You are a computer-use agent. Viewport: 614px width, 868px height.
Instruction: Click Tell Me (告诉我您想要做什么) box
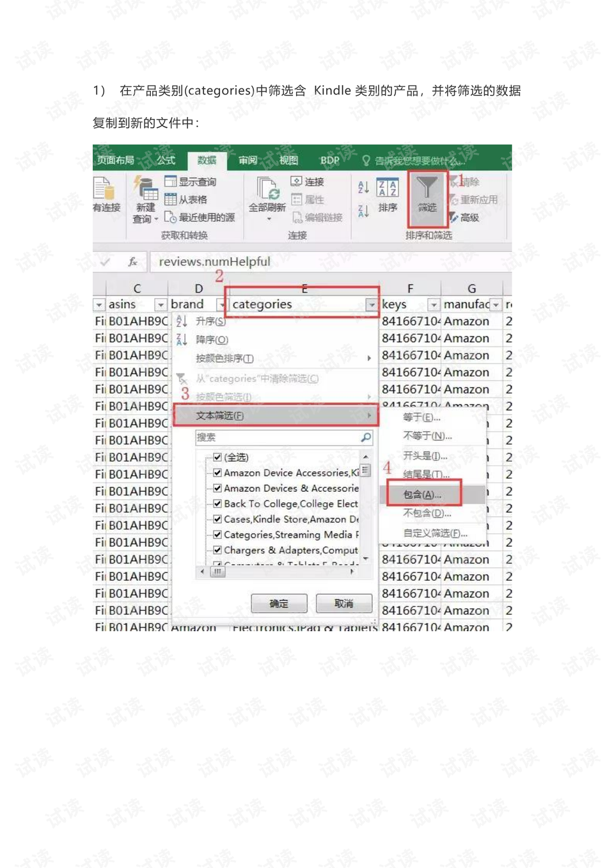(x=421, y=161)
